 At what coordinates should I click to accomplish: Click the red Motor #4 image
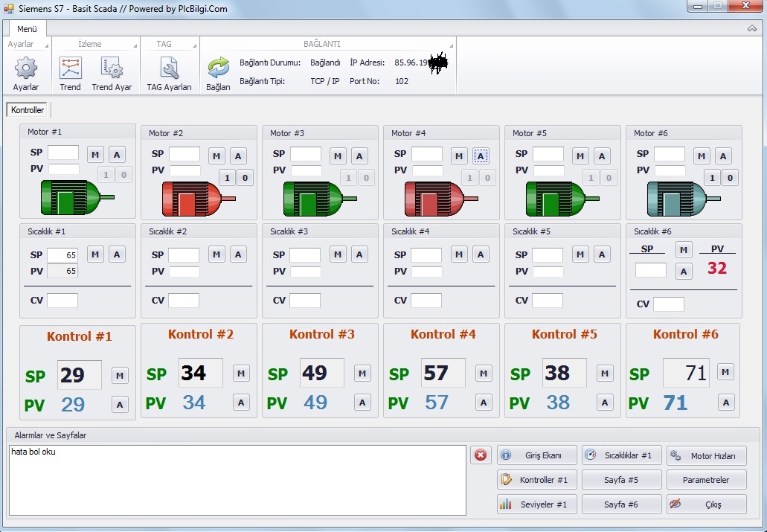(x=441, y=199)
